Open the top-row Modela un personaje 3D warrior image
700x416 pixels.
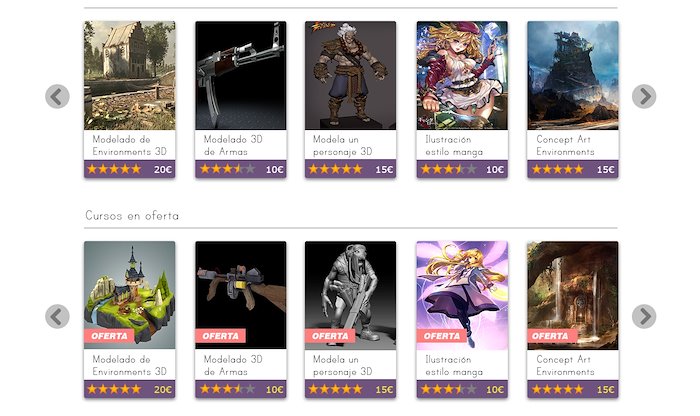click(x=350, y=75)
